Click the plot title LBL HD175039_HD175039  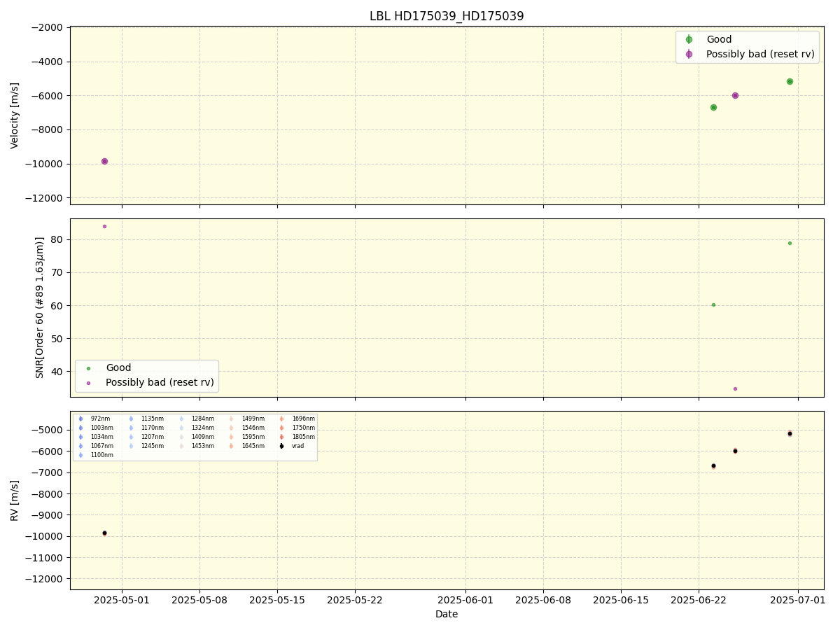click(x=447, y=16)
